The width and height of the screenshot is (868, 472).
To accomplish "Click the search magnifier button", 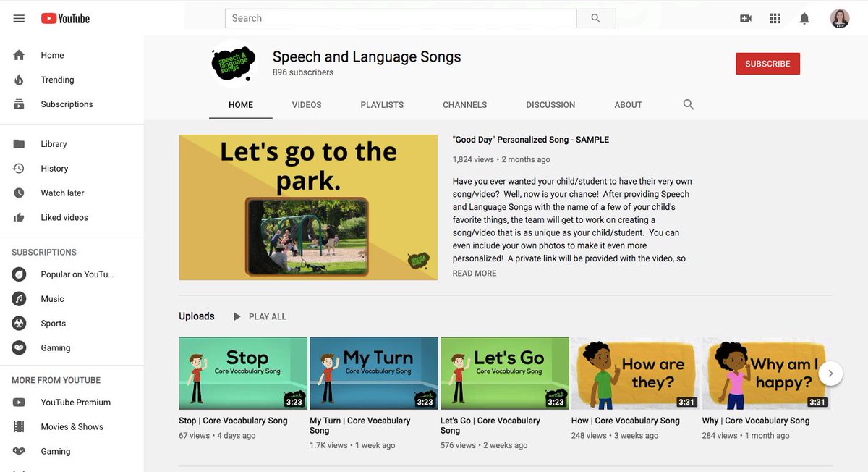I will [596, 18].
